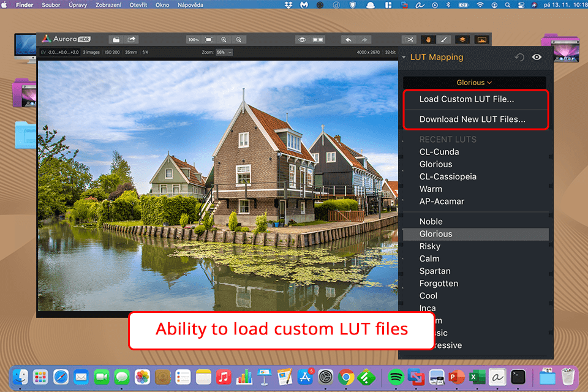588x392 pixels.
Task: Reset LUT Mapping with the circular arrow
Action: click(519, 58)
